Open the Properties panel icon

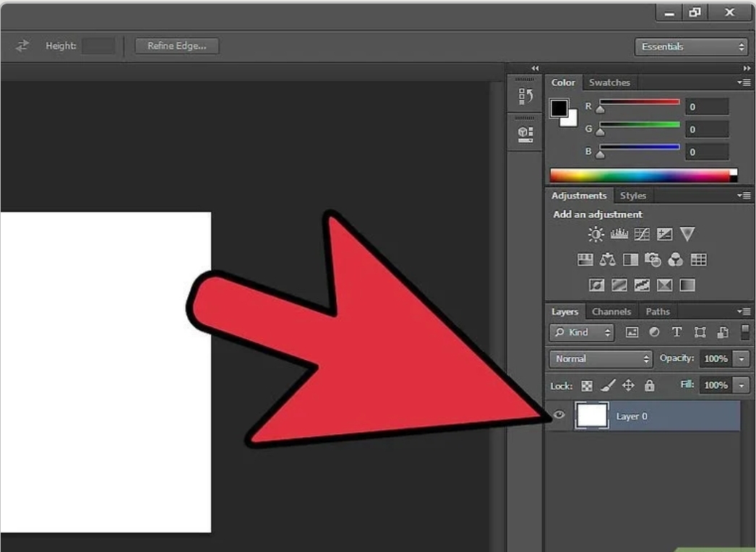(525, 134)
